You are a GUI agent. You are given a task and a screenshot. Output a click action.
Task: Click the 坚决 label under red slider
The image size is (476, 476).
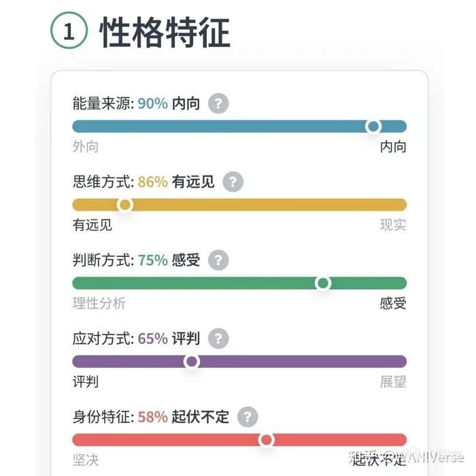click(x=86, y=460)
